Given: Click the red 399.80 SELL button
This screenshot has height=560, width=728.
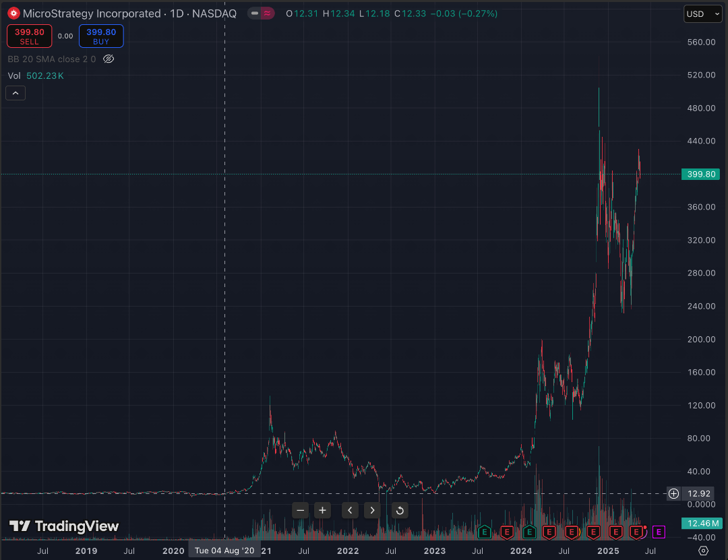Looking at the screenshot, I should click(29, 36).
